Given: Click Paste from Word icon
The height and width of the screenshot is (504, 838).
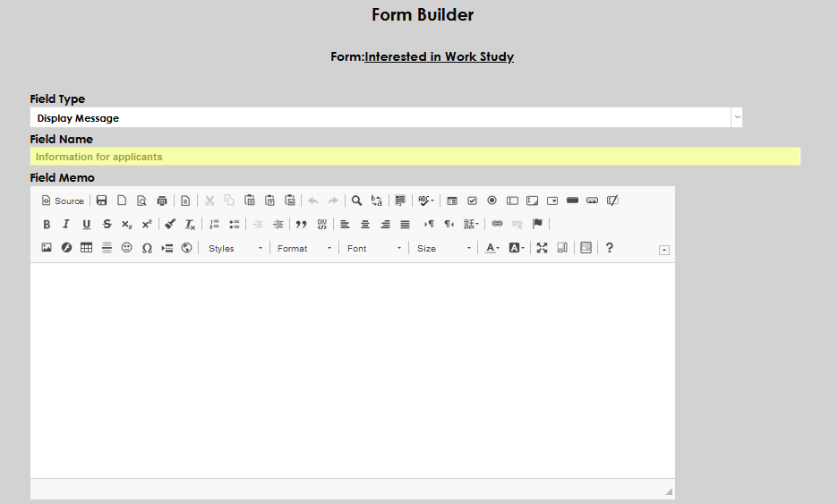Looking at the screenshot, I should (x=290, y=201).
